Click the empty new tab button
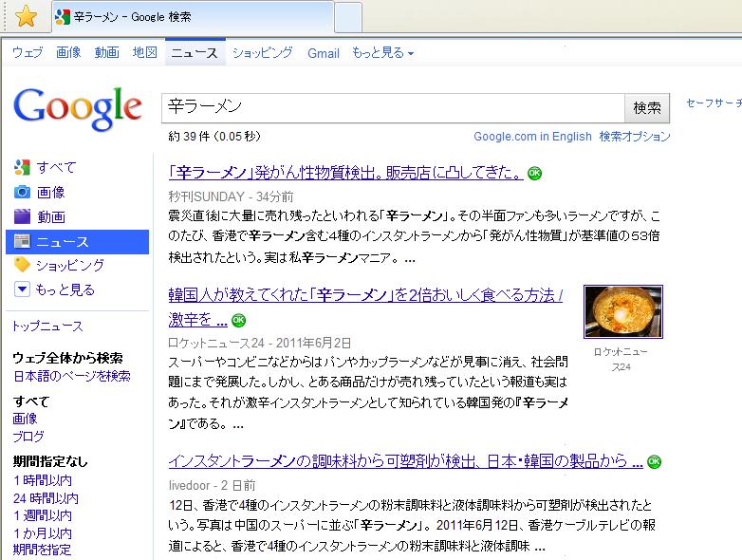This screenshot has width=742, height=560. [348, 17]
